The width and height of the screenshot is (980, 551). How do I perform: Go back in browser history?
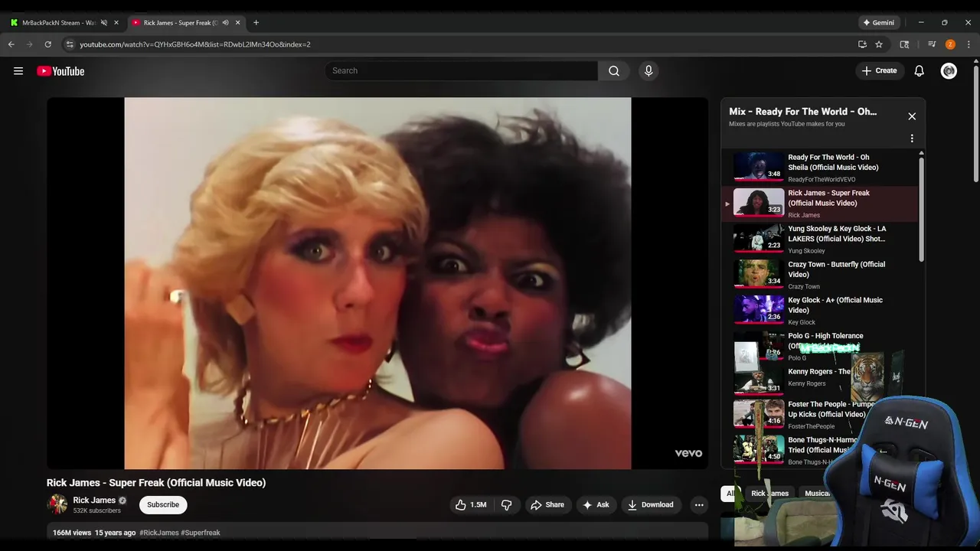coord(11,44)
